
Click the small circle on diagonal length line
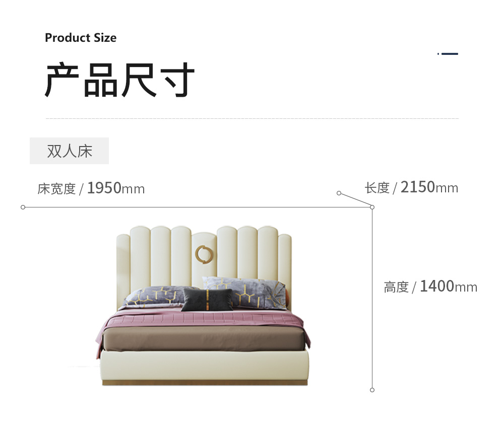pyautogui.click(x=339, y=193)
